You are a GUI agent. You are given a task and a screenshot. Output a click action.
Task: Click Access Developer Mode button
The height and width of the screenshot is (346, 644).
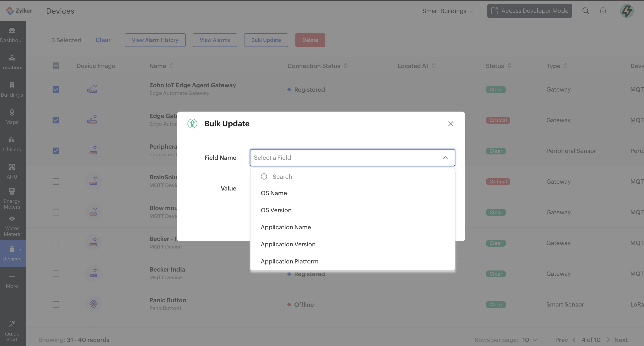(529, 11)
